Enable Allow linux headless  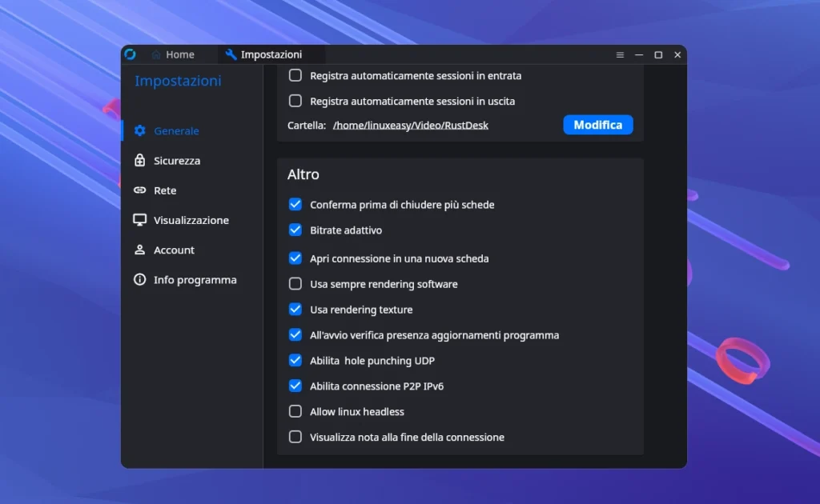295,411
